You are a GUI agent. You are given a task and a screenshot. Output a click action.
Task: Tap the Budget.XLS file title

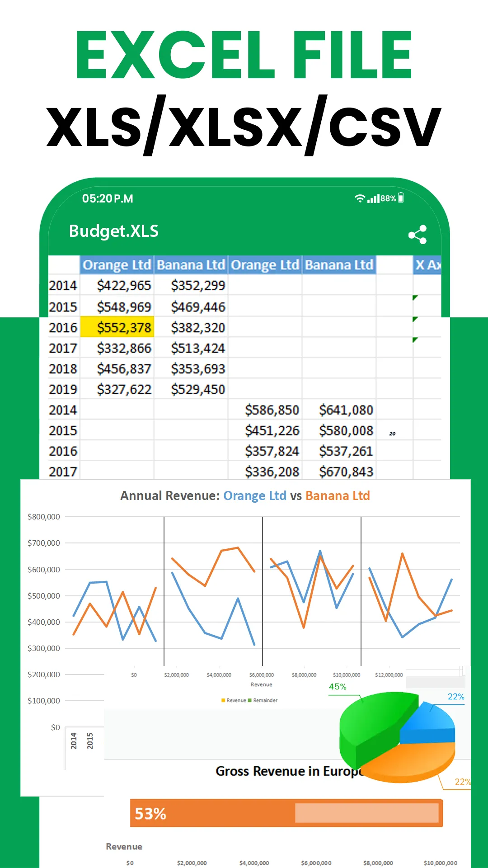[114, 231]
